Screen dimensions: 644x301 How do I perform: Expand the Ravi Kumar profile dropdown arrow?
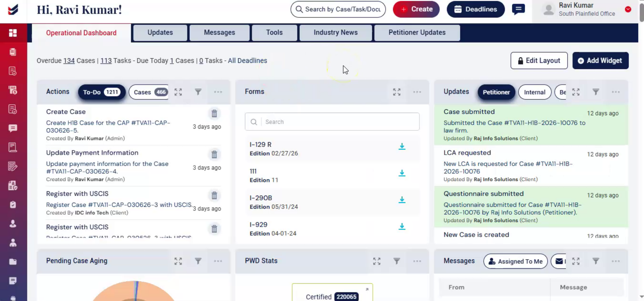click(x=628, y=9)
